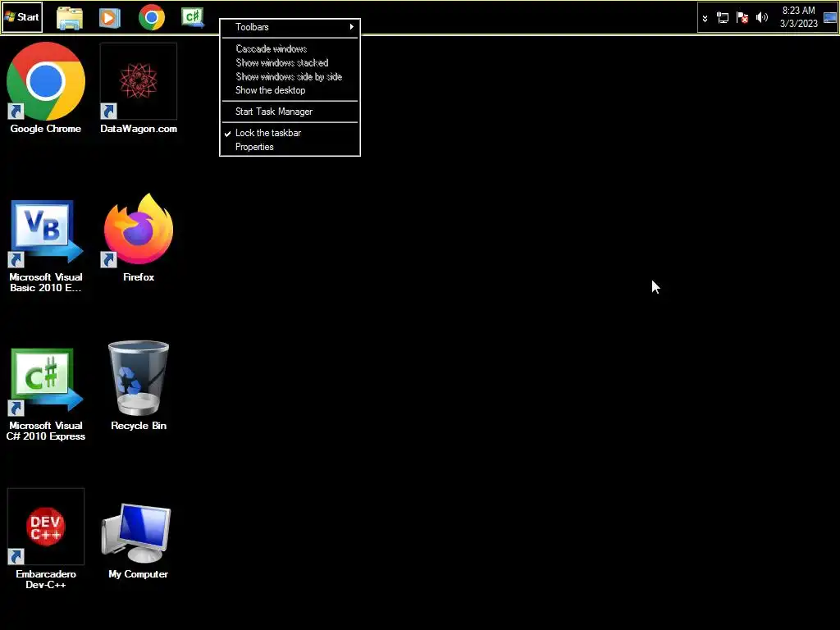Open Windows Explorer from the taskbar
The width and height of the screenshot is (840, 630).
[x=70, y=18]
